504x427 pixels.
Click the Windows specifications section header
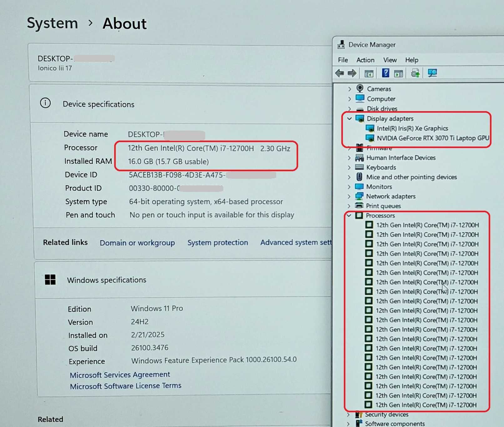(x=107, y=280)
